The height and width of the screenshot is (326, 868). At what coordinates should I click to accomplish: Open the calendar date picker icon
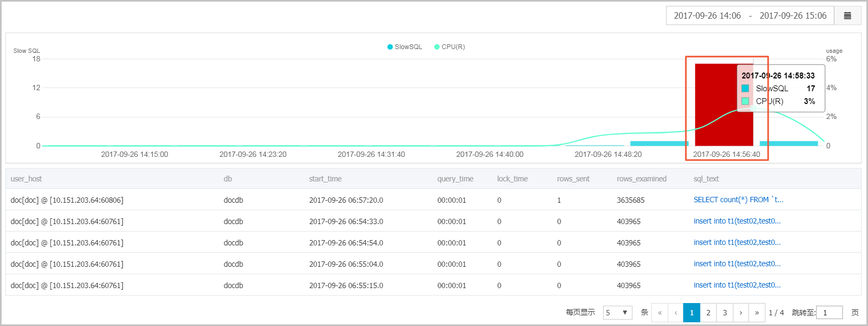(x=847, y=15)
